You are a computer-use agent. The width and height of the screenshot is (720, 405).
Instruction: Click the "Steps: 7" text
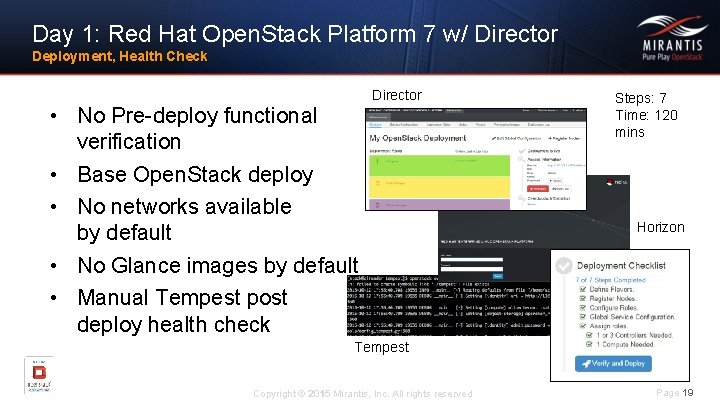641,98
